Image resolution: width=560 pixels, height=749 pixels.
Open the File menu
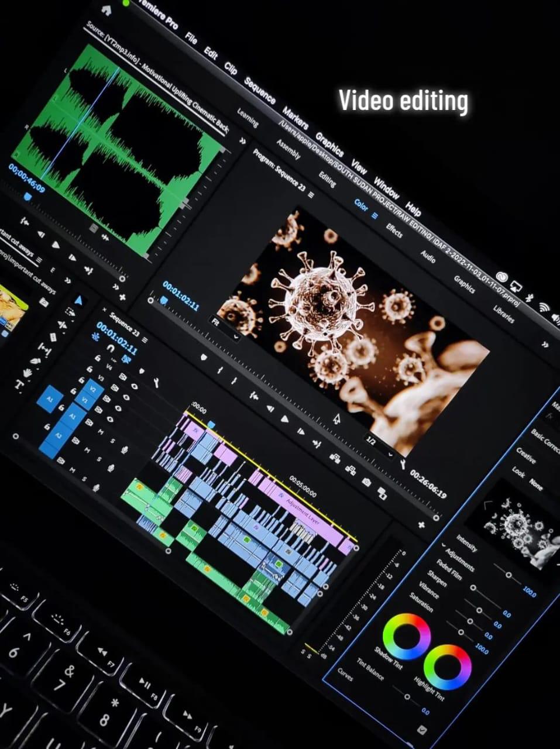click(191, 37)
